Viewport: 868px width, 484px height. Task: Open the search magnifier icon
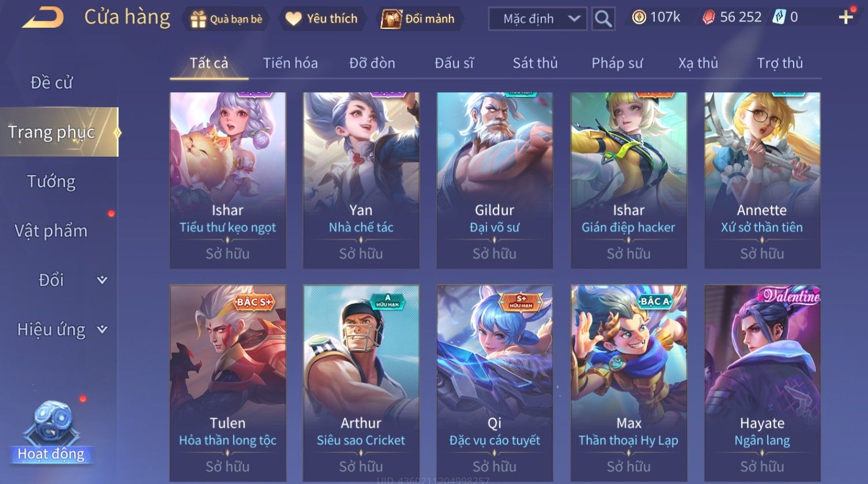tap(603, 19)
